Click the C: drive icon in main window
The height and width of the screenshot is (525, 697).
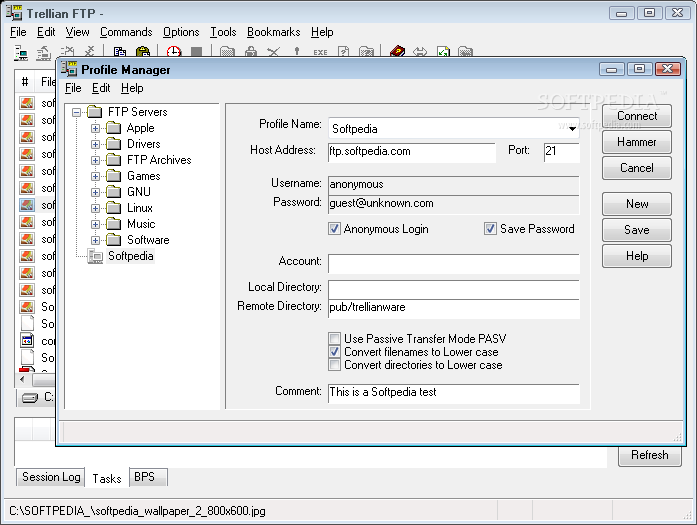pyautogui.click(x=30, y=397)
